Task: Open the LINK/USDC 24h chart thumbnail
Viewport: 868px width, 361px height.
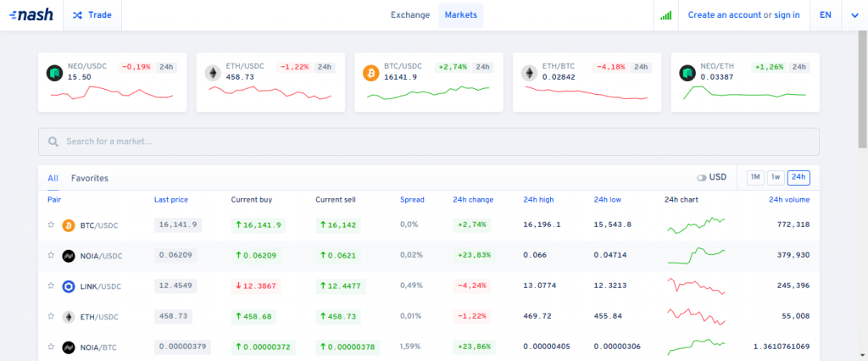Action: coord(697,286)
